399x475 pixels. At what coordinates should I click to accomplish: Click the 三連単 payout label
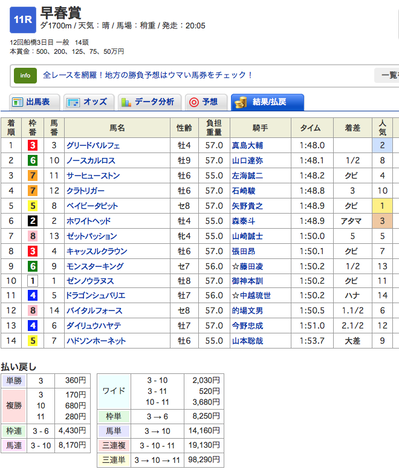pyautogui.click(x=114, y=460)
